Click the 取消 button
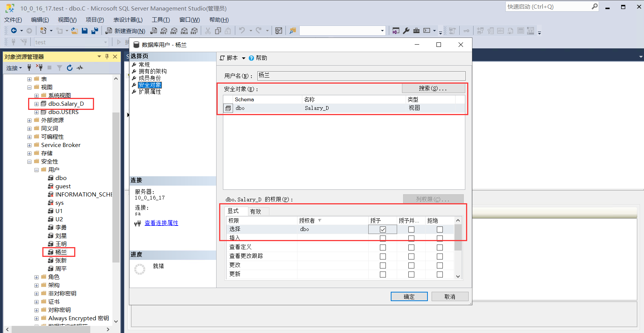Viewport: 644px width, 333px height. (450, 297)
